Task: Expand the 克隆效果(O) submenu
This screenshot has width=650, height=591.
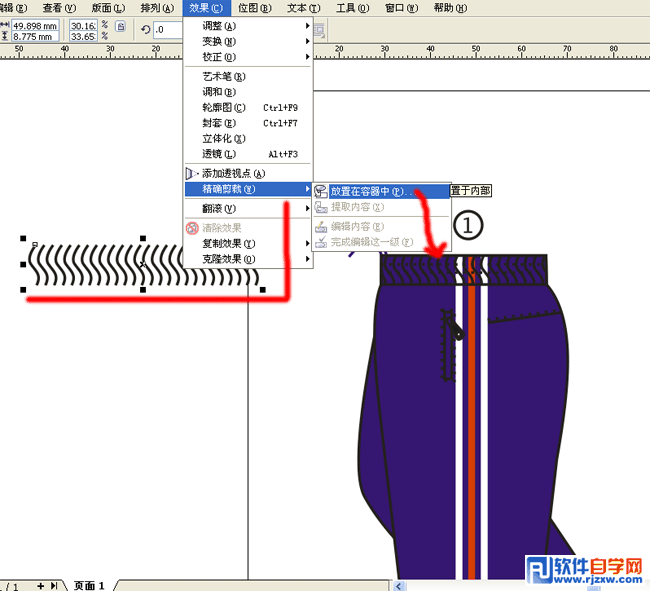Action: pos(248,259)
